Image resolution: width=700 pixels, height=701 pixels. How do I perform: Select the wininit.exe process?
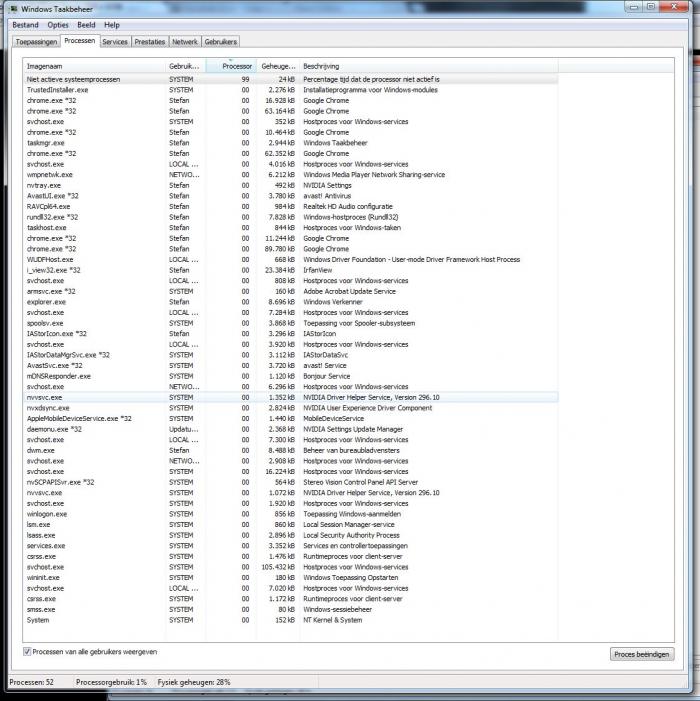click(291, 578)
